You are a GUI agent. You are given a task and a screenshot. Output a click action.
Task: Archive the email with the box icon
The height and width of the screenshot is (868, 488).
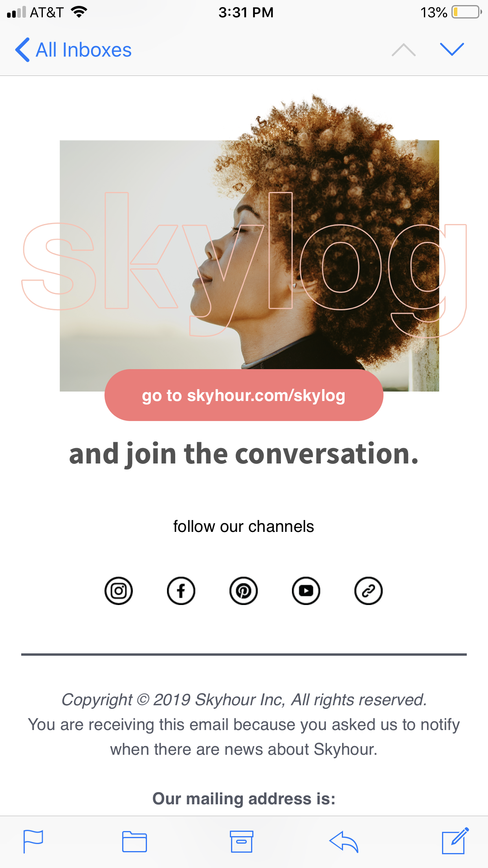click(x=242, y=841)
